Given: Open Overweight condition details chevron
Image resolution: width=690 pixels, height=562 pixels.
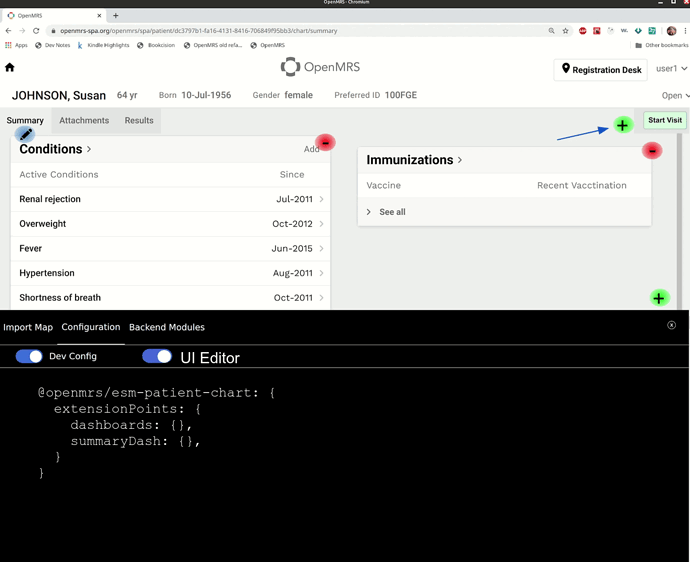Looking at the screenshot, I should (321, 224).
